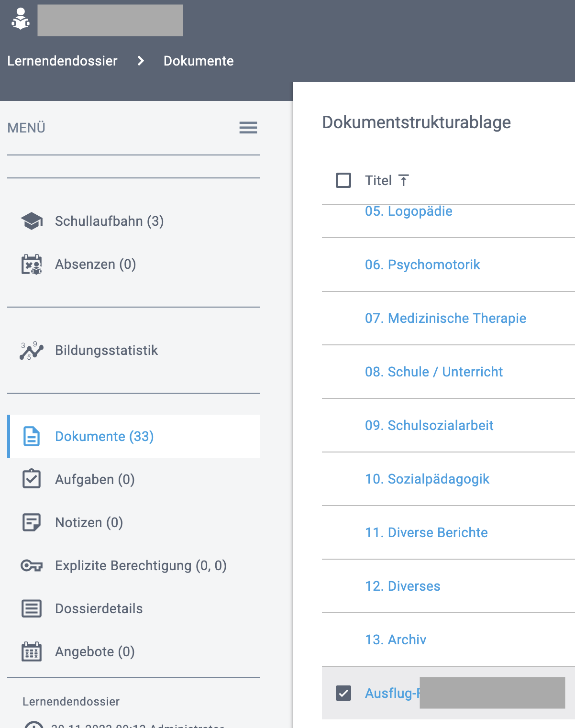Open the 13. Archiv folder link
The image size is (575, 728).
[x=395, y=640]
